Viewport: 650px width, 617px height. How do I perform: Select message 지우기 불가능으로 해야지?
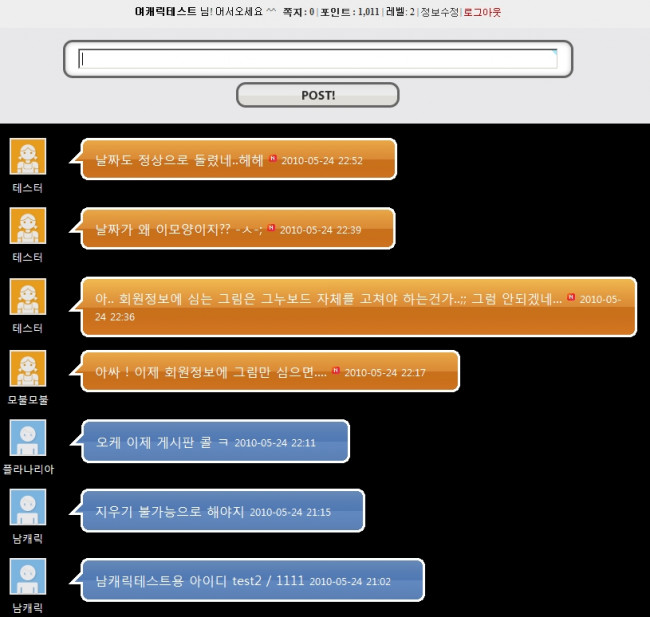[x=170, y=511]
